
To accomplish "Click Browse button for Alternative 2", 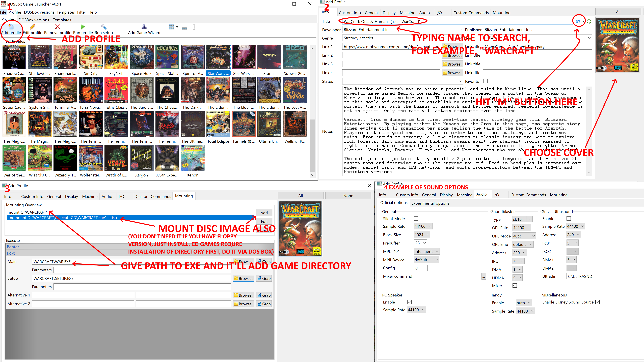I will coord(244,304).
